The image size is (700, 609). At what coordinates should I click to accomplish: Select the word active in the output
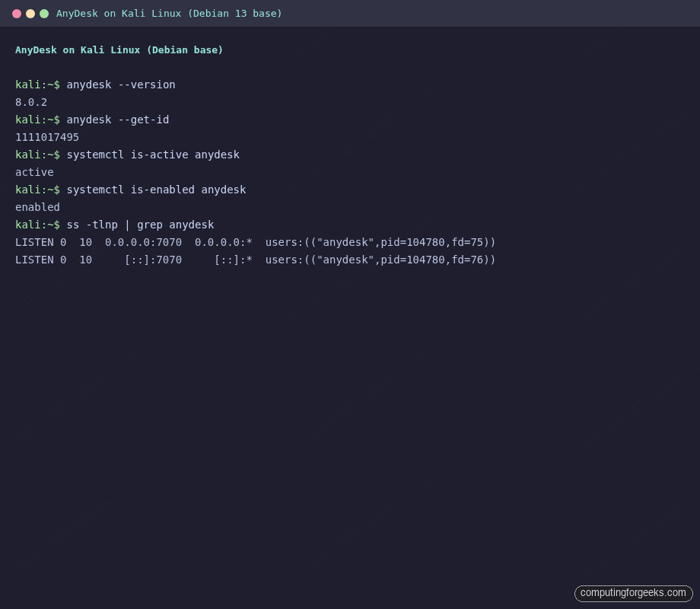pyautogui.click(x=33, y=172)
